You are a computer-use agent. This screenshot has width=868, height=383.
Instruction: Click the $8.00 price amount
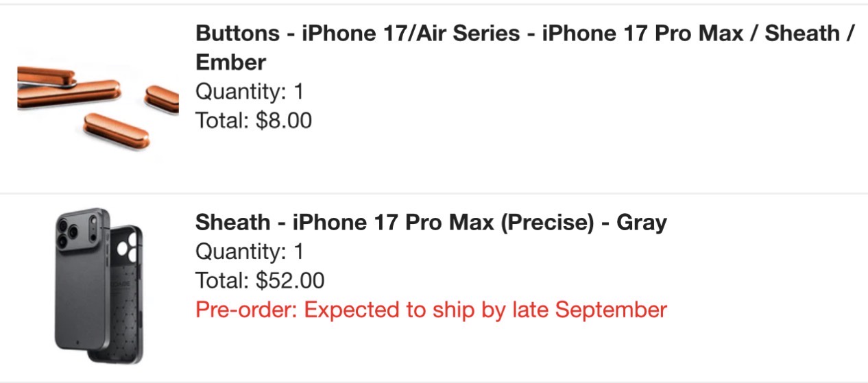click(x=284, y=121)
